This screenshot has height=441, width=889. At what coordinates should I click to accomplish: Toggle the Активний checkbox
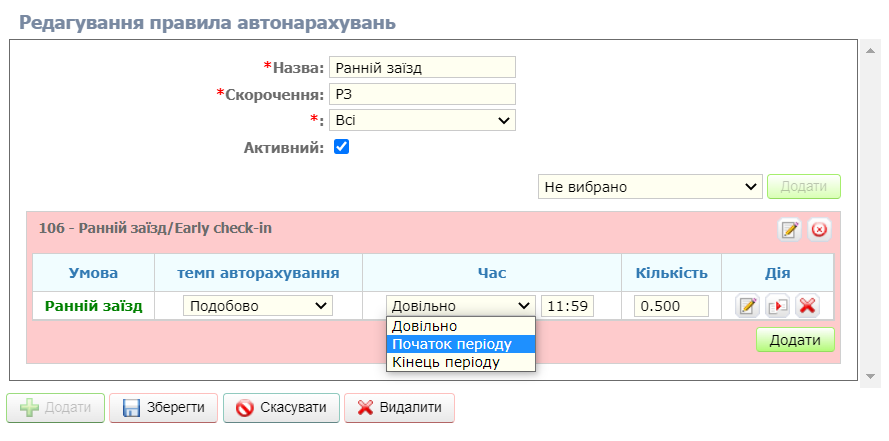pos(341,147)
